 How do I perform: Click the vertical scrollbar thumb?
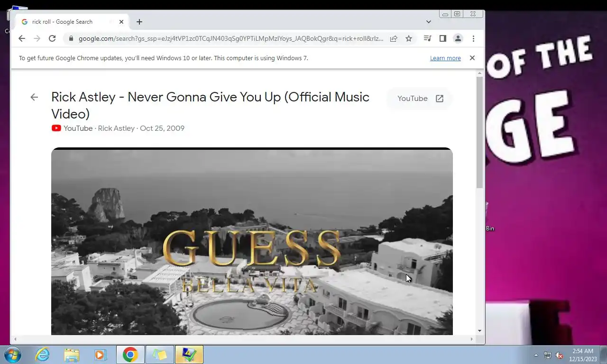(479, 133)
